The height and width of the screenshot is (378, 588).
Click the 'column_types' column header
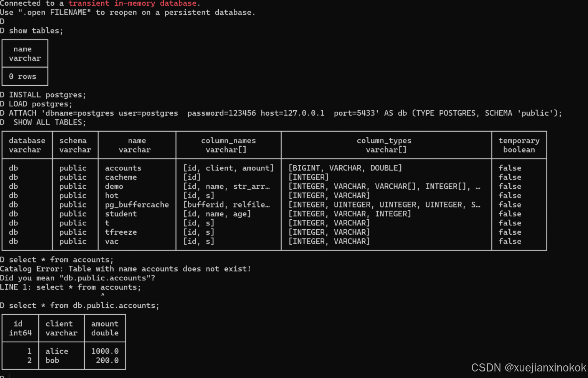(384, 141)
